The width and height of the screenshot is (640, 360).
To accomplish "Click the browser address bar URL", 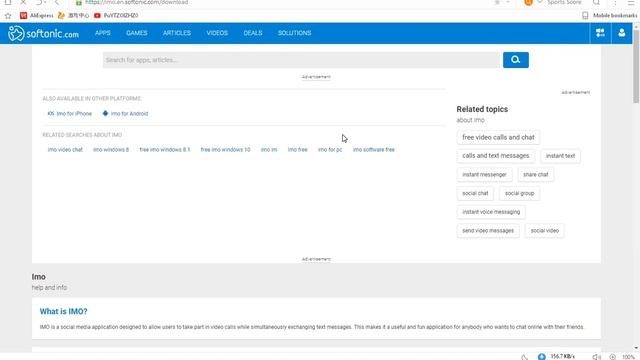I will pyautogui.click(x=137, y=2).
